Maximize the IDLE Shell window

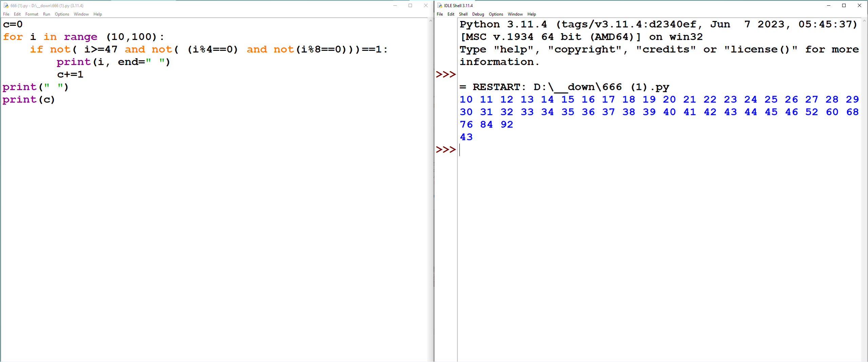pyautogui.click(x=844, y=5)
